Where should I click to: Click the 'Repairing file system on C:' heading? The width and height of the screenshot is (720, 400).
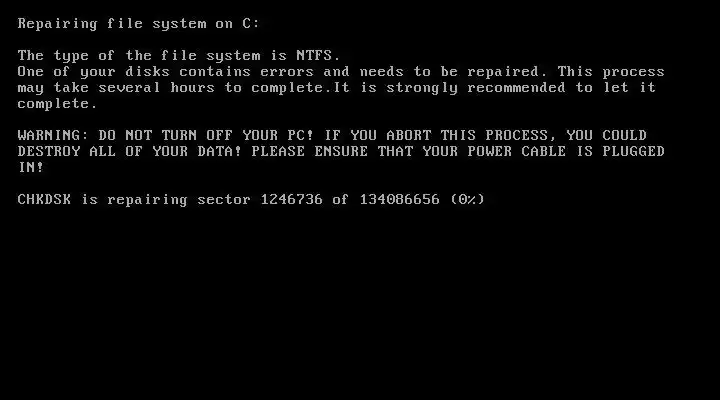(139, 24)
